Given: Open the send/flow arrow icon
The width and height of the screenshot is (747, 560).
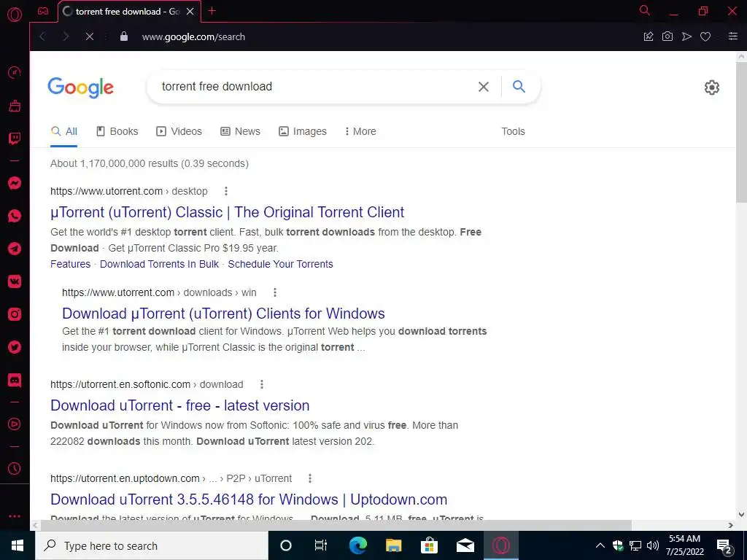Looking at the screenshot, I should click(x=686, y=36).
